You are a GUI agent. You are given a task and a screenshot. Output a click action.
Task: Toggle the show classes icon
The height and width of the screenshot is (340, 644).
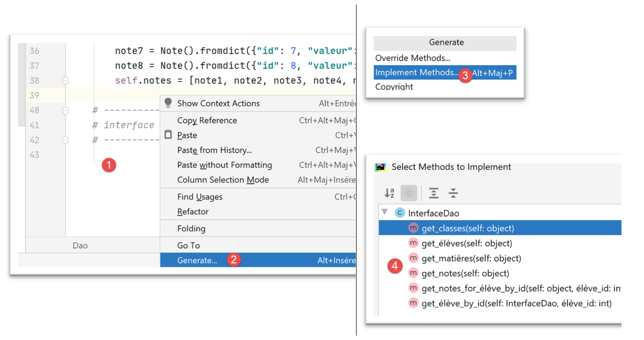(x=409, y=193)
